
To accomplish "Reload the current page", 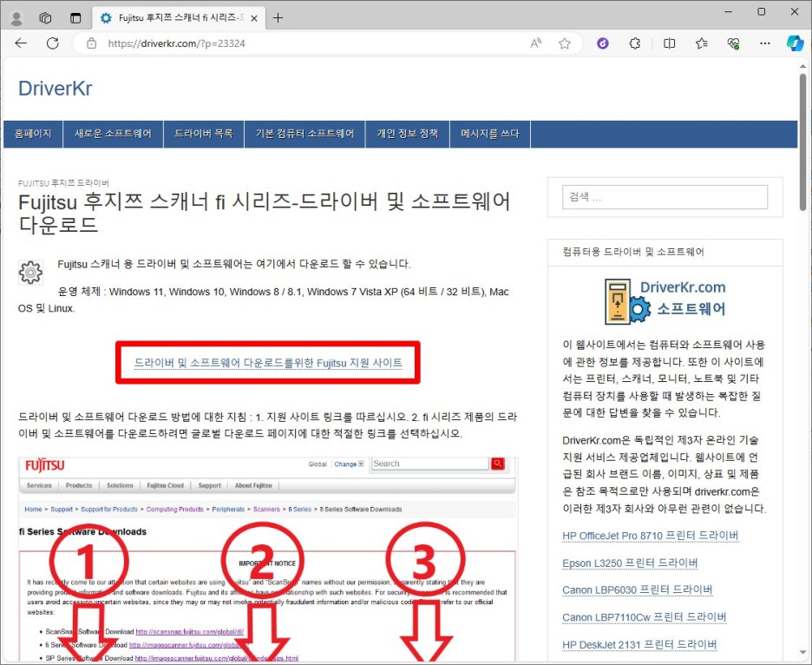I will pos(53,43).
